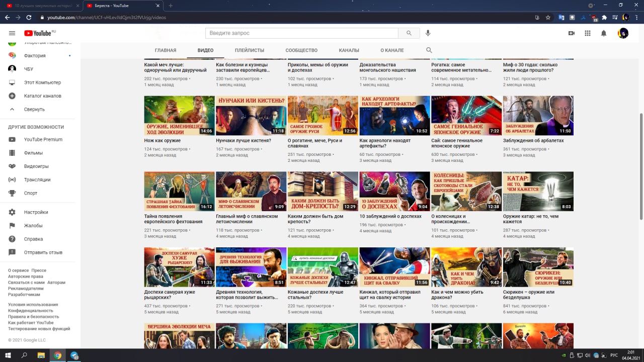Open the Авторские права footer link
Viewport: 644px width, 362px height.
[26, 277]
